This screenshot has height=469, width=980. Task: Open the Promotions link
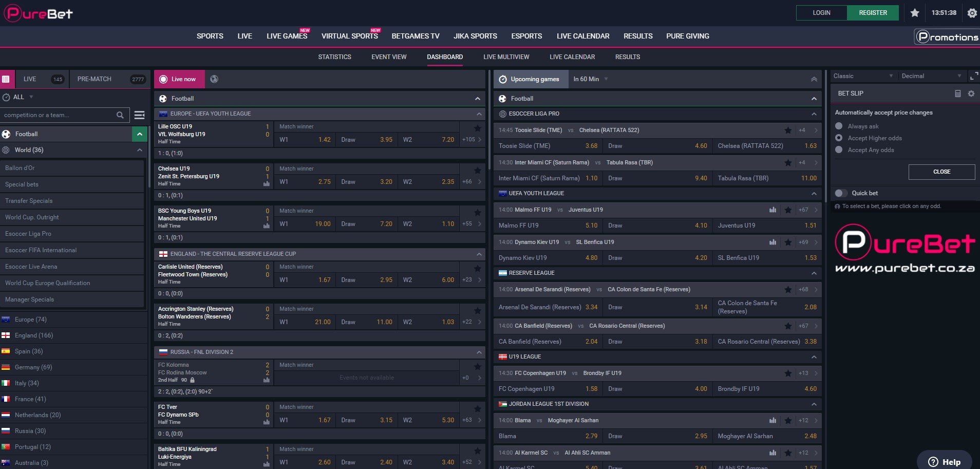(947, 36)
